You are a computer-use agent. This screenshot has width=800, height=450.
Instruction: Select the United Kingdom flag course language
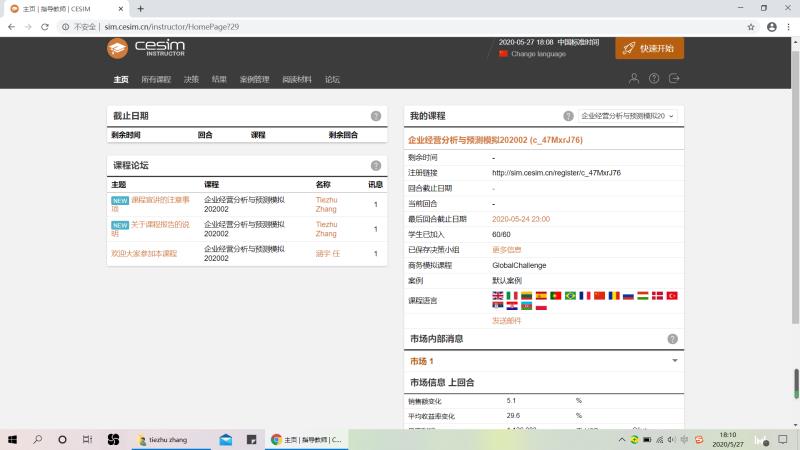click(498, 296)
